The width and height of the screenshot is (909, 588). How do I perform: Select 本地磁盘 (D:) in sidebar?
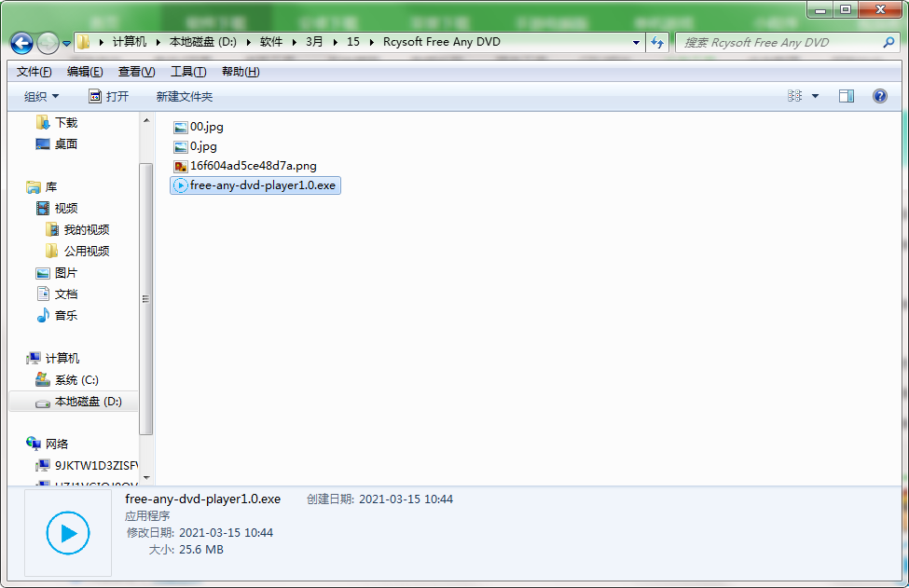[x=73, y=402]
